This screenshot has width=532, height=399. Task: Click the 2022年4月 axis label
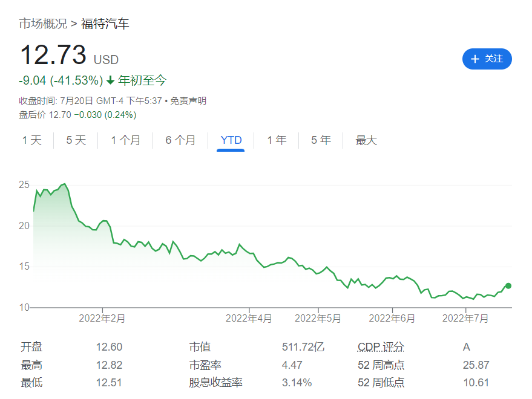click(249, 319)
